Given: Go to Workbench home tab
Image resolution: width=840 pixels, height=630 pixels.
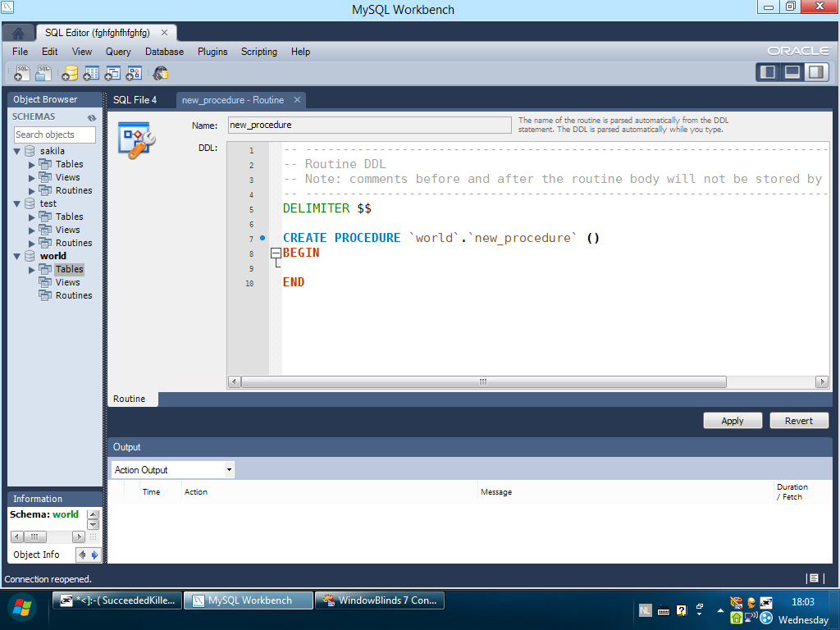Looking at the screenshot, I should (x=18, y=33).
